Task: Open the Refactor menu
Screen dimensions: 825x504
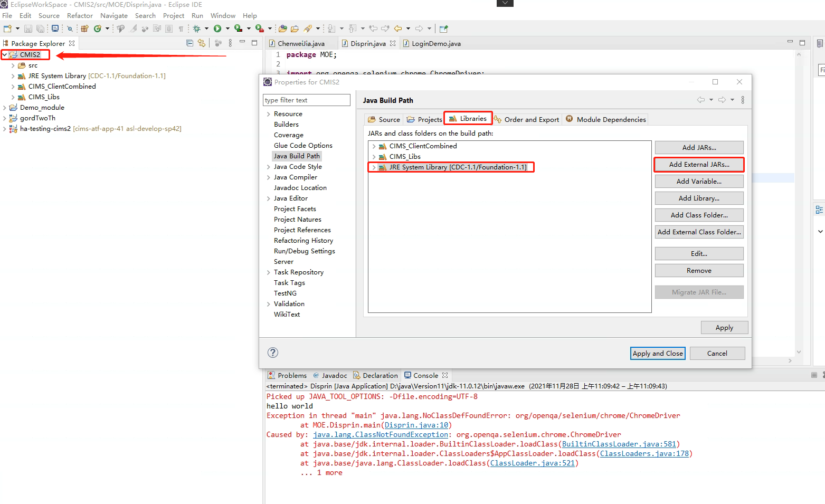Action: (80, 15)
